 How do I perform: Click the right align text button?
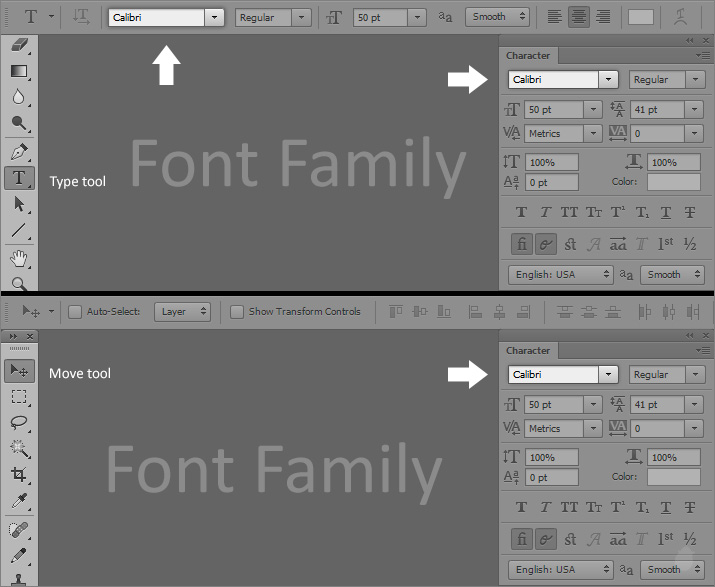pyautogui.click(x=603, y=17)
